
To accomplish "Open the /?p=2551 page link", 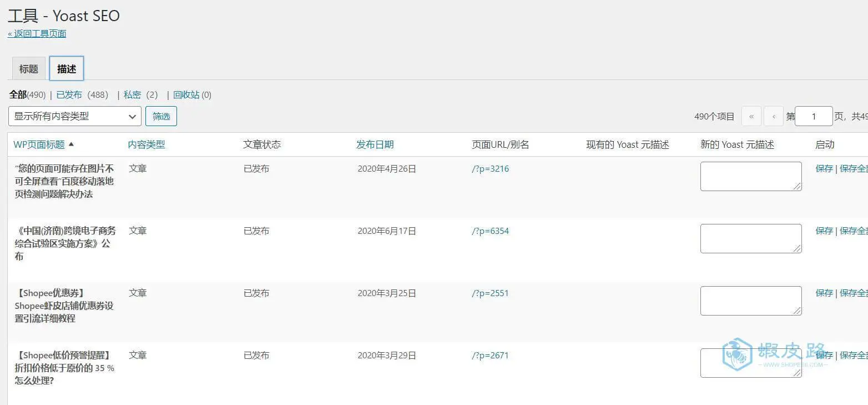I will coord(491,293).
